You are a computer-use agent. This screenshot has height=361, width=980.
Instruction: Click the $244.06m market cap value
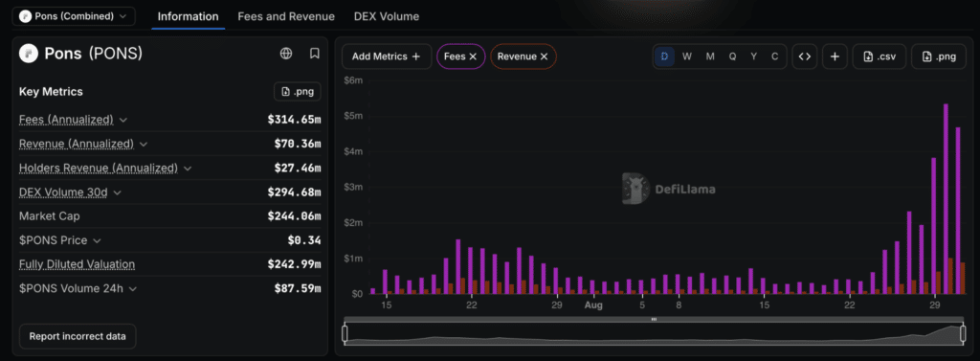point(295,216)
